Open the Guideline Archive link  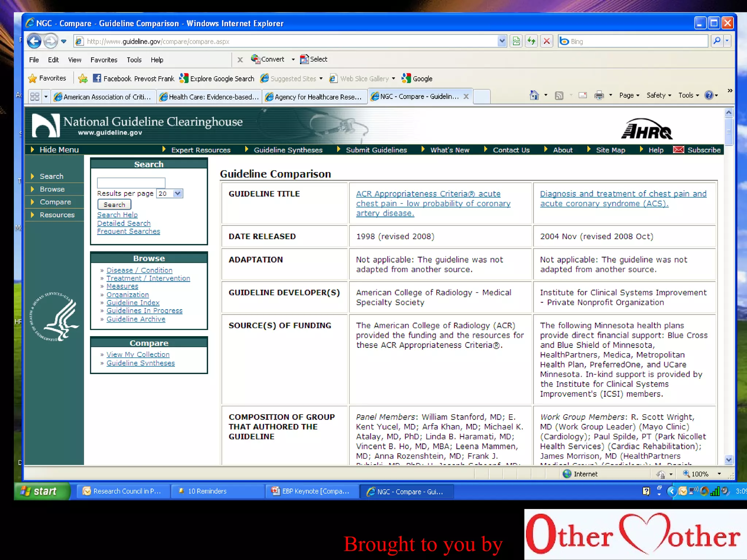coord(136,319)
